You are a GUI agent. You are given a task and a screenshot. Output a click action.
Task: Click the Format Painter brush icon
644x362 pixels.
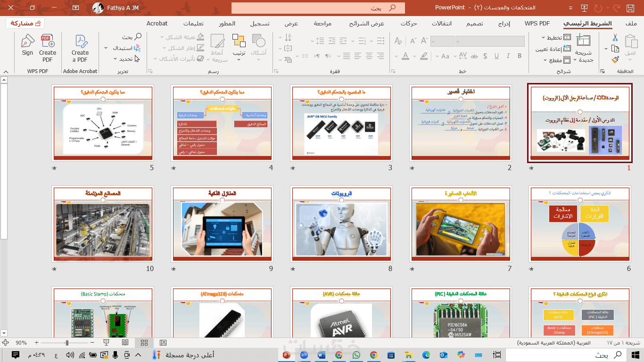615,60
